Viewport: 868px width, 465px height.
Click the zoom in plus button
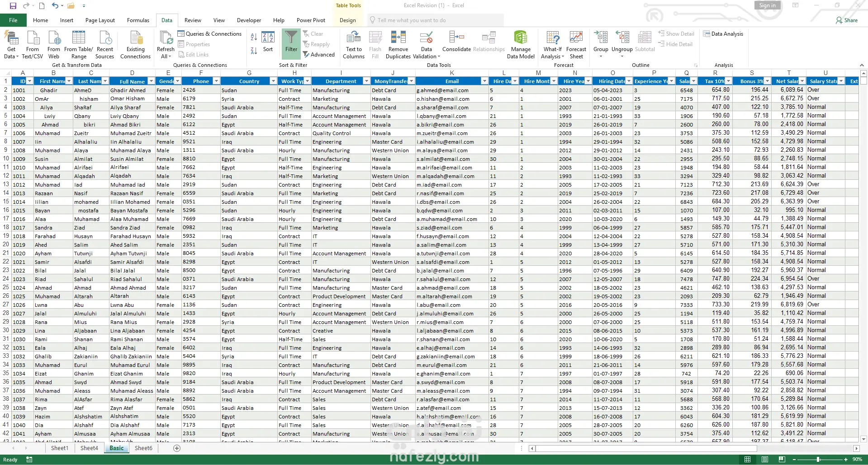pyautogui.click(x=846, y=460)
